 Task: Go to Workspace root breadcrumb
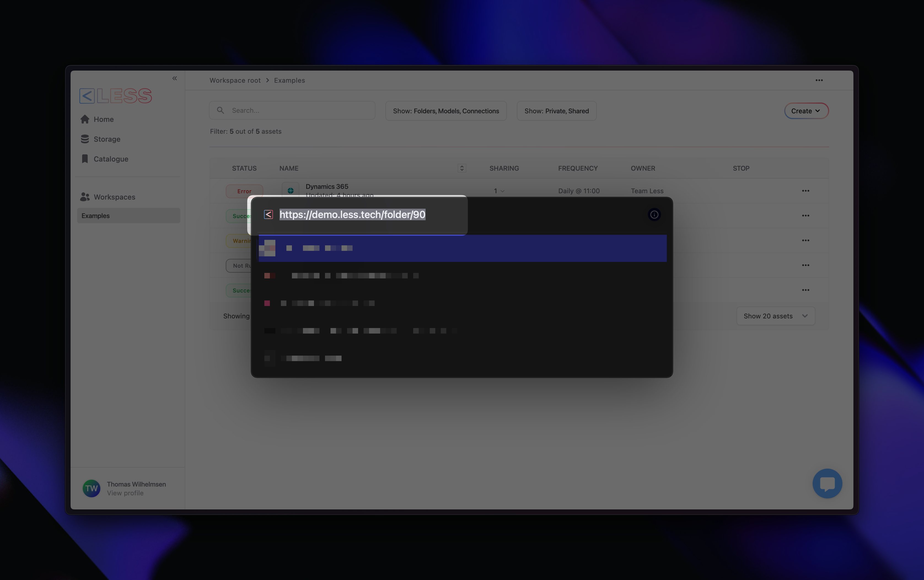(x=235, y=80)
